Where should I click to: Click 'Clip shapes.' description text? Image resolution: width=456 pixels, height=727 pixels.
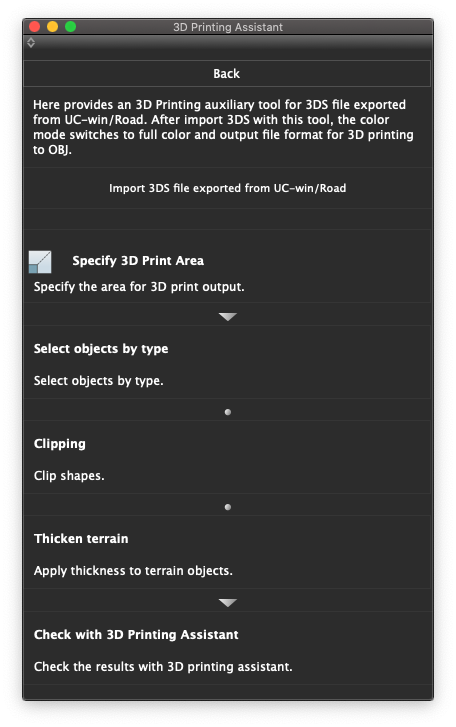(69, 476)
